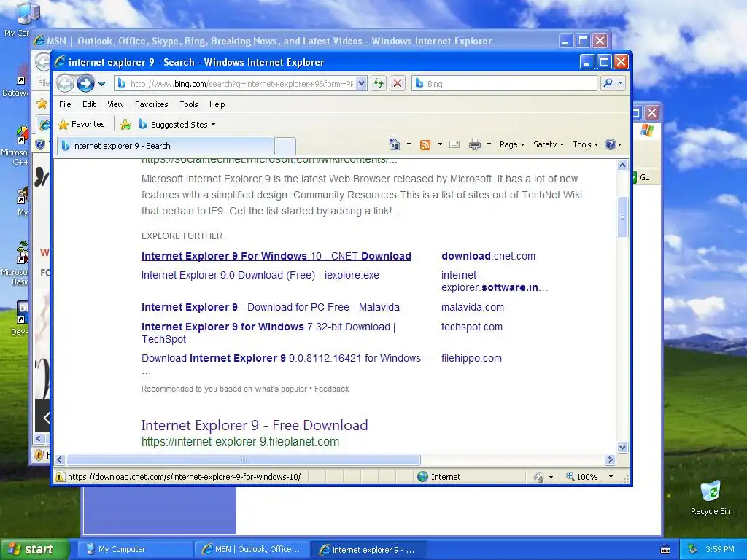
Task: Run search with the magnifier icon
Action: pos(608,83)
